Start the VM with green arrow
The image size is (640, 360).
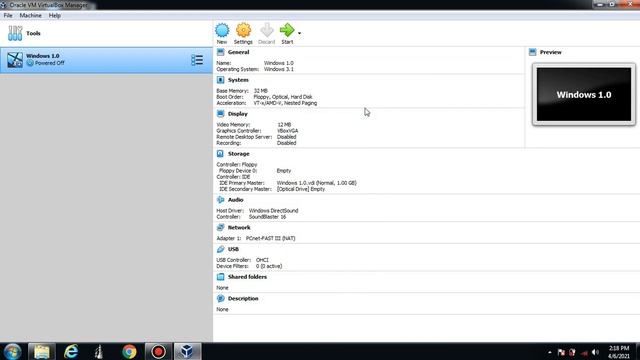pos(287,30)
